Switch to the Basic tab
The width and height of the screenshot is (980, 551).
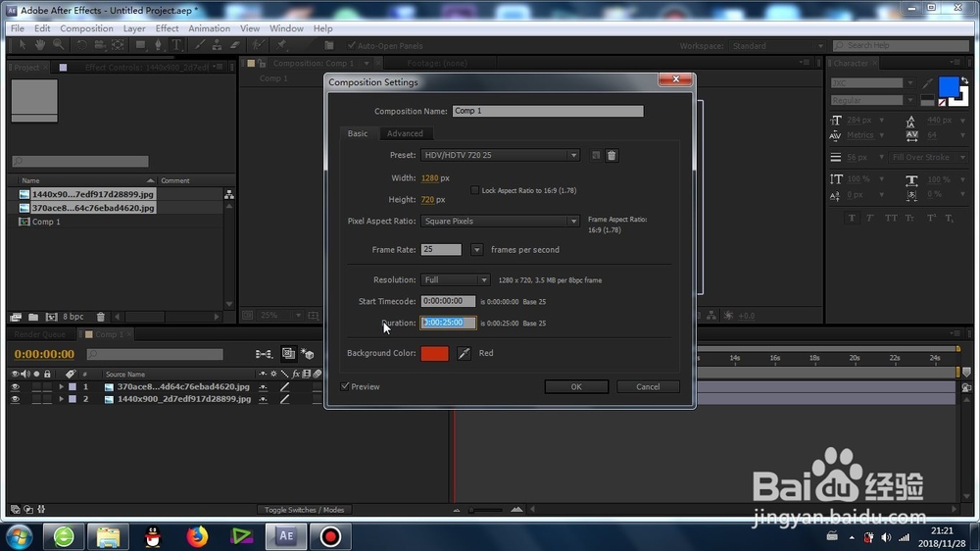pos(358,133)
